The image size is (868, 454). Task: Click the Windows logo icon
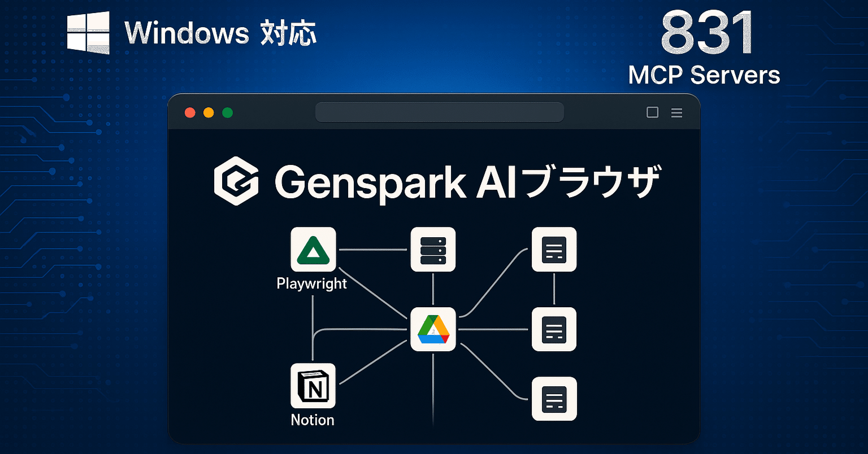(88, 33)
